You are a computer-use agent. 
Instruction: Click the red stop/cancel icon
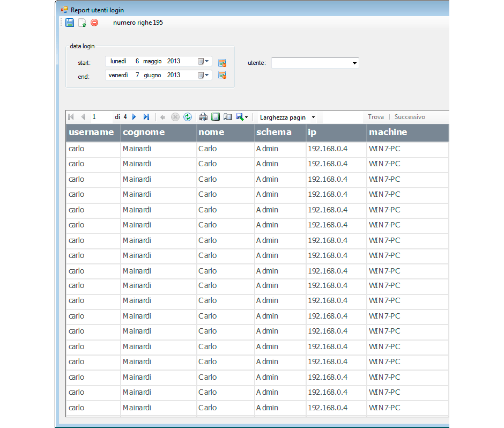coord(94,23)
